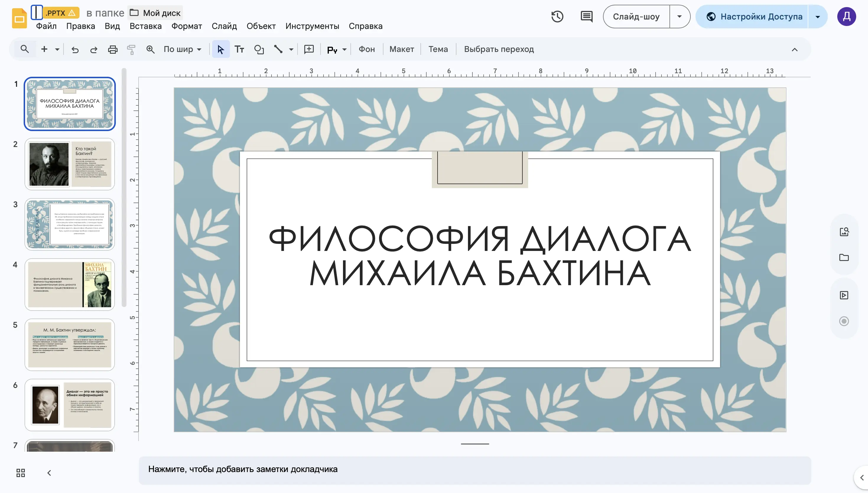Select the paint format tool

(131, 49)
